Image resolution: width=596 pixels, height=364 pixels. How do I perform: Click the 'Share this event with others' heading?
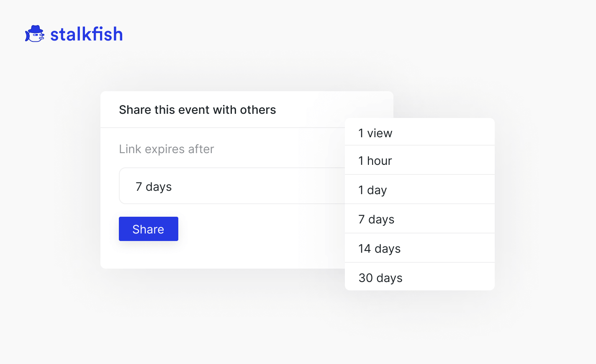click(198, 110)
